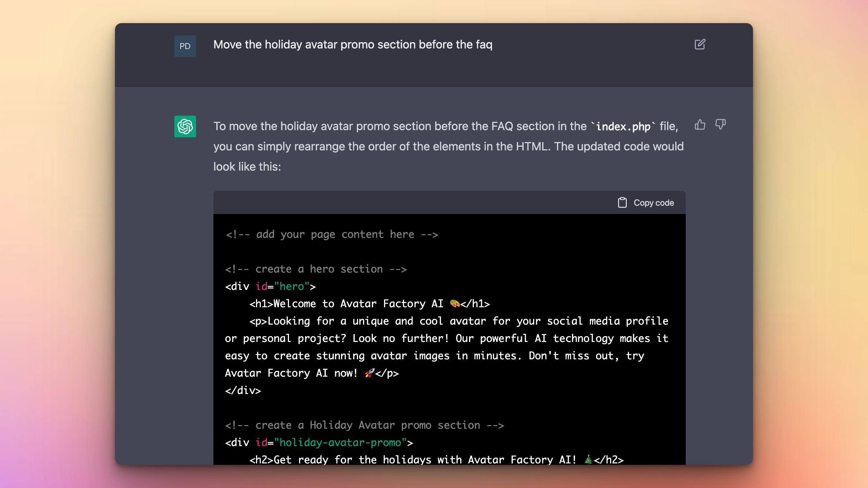This screenshot has height=488, width=868.
Task: Click the user prompt about moving promo section
Action: tap(353, 44)
